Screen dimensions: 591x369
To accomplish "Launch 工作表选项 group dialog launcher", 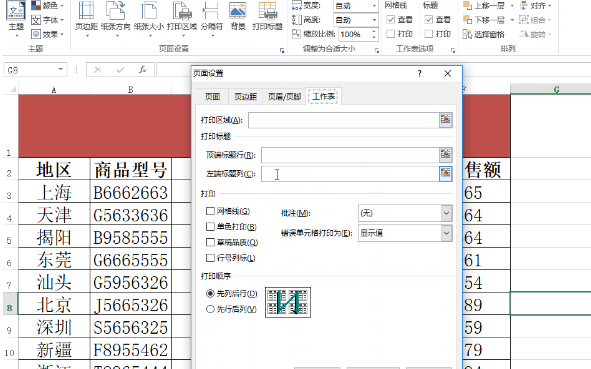I will [x=453, y=50].
